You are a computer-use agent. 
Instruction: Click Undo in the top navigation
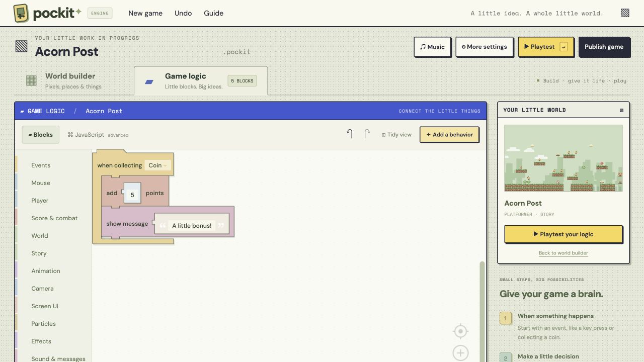coord(183,13)
